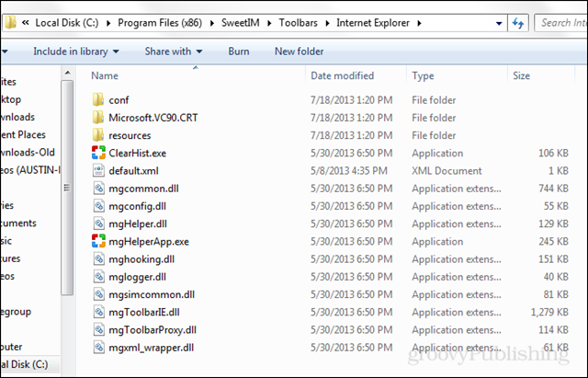Click the default.xml file name
This screenshot has width=588, height=378.
[133, 171]
